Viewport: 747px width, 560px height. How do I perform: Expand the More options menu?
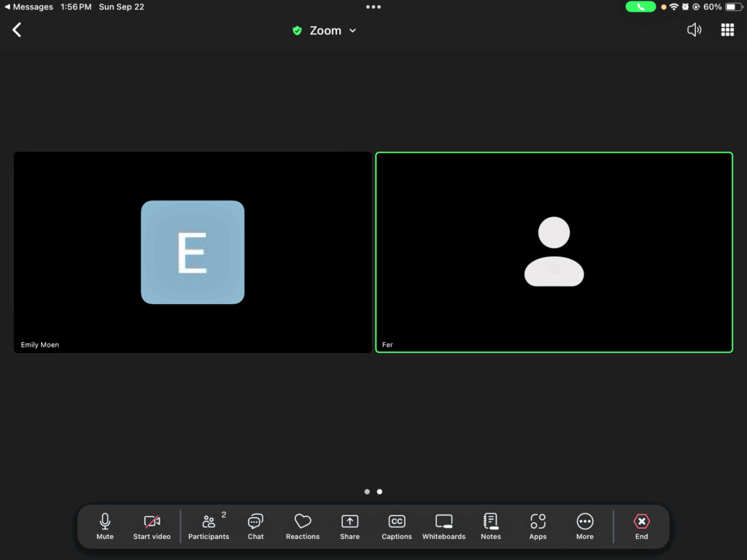click(x=584, y=526)
